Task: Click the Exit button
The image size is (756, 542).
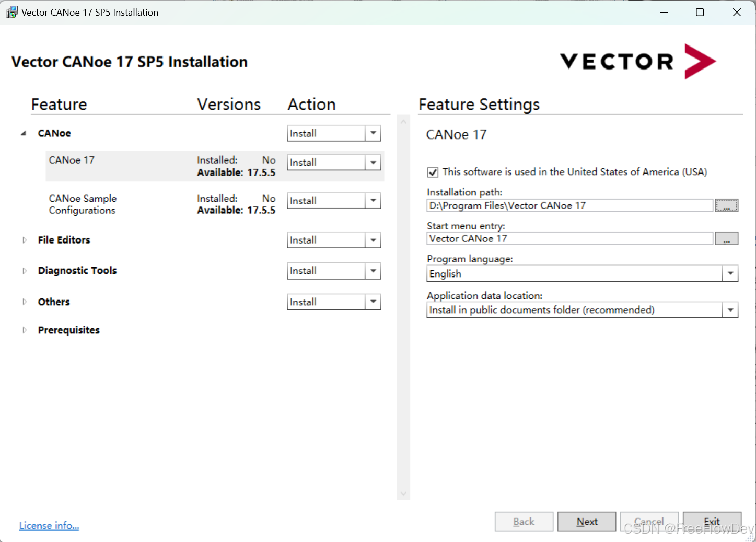Action: [712, 522]
